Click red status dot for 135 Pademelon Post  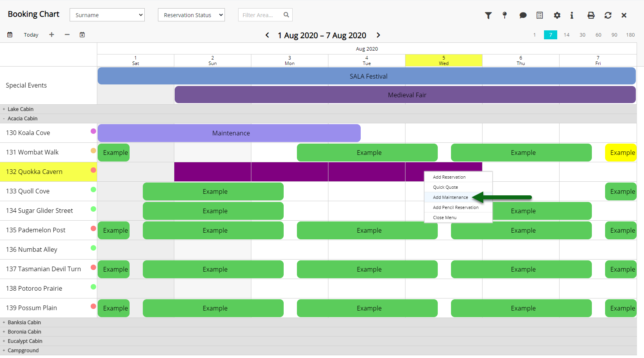coord(93,228)
